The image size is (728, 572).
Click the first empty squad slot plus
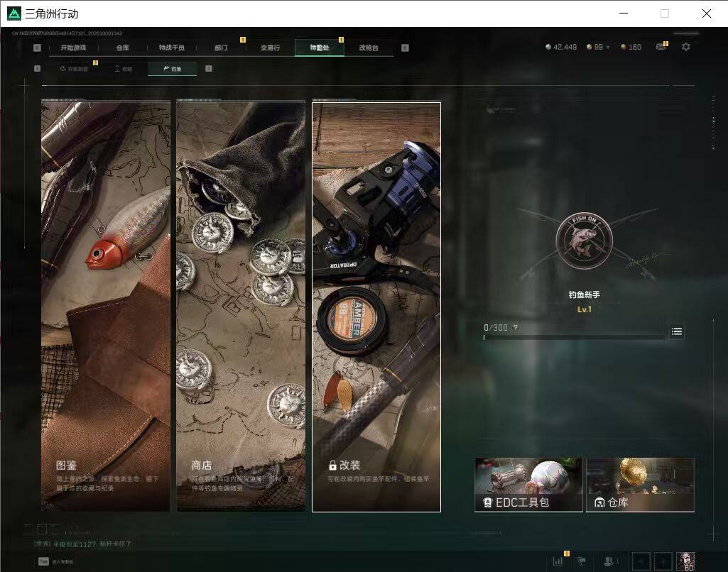[x=641, y=562]
